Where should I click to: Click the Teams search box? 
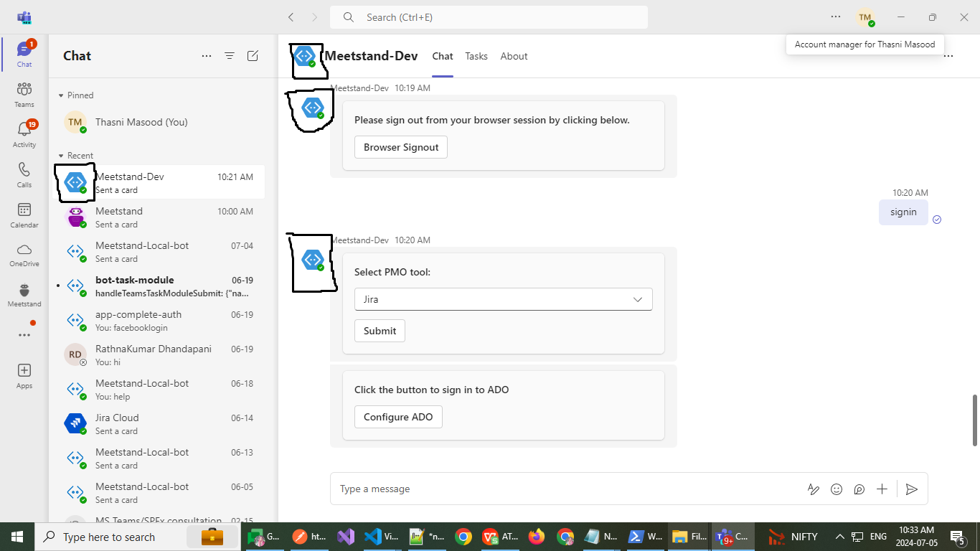(x=489, y=17)
